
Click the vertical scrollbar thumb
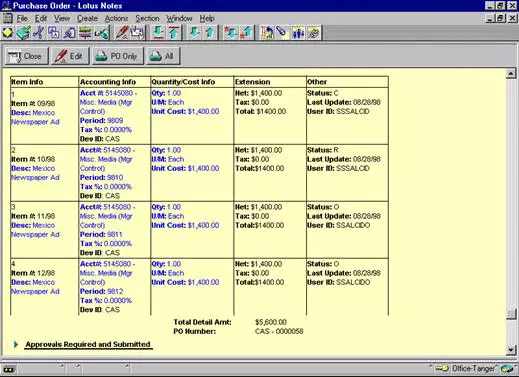(x=511, y=314)
